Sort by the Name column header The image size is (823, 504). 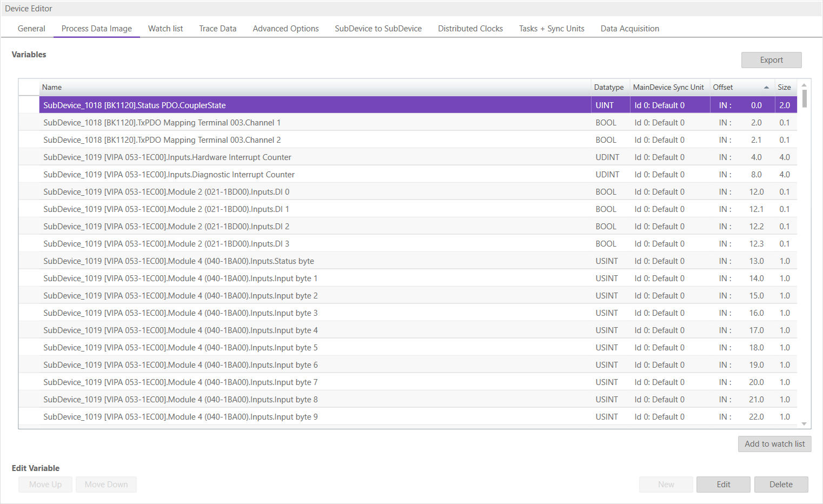click(52, 88)
